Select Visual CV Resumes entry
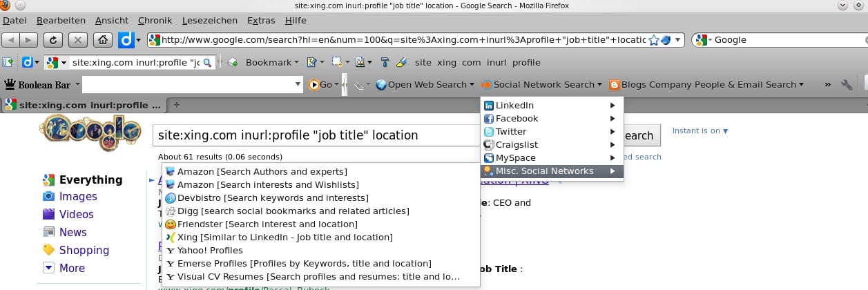This screenshot has height=290, width=868. click(321, 276)
